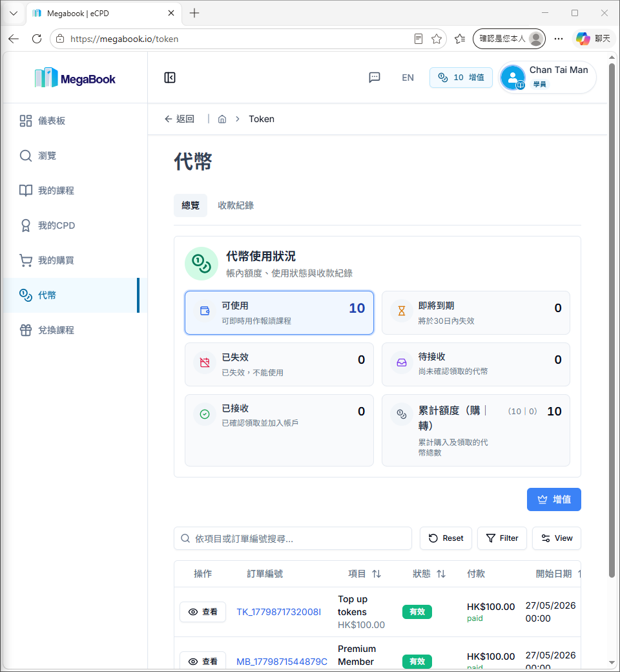
Task: Click the page vertical scrollbar
Action: point(612,320)
